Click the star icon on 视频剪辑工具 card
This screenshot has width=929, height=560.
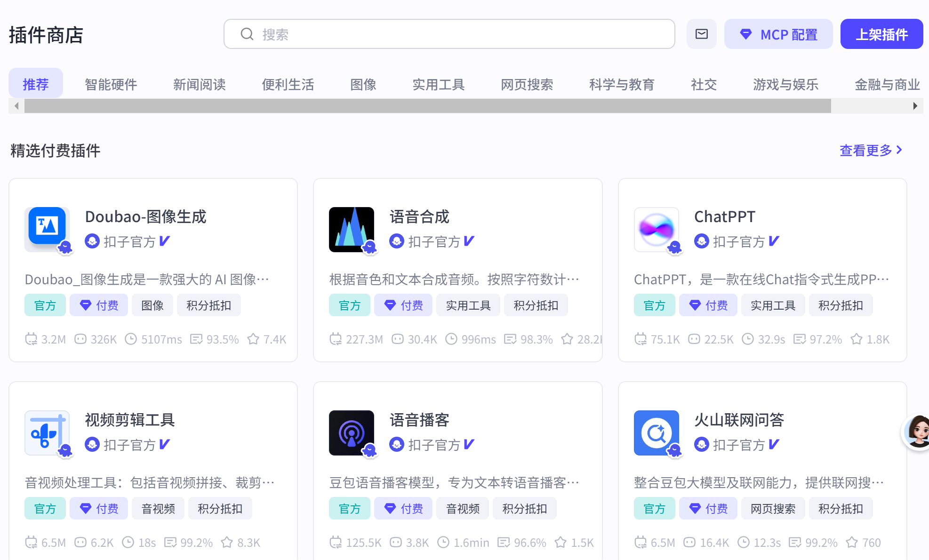(227, 542)
